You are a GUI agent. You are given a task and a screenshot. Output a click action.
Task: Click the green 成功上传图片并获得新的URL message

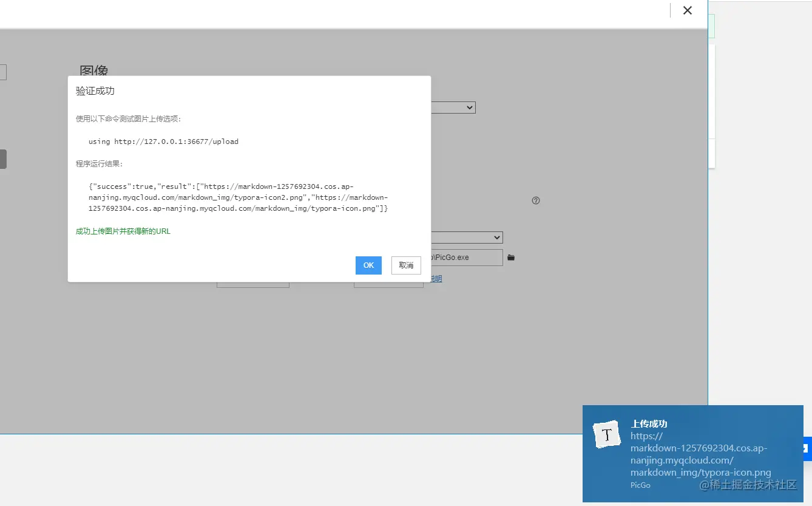click(x=123, y=231)
